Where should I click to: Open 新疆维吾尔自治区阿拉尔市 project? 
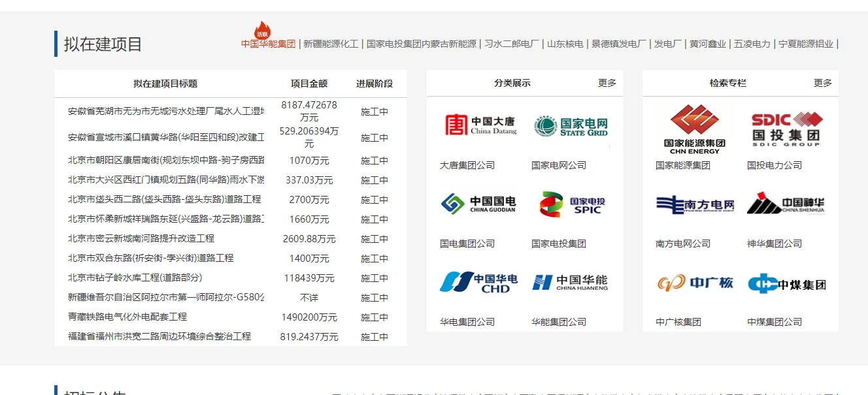[166, 298]
